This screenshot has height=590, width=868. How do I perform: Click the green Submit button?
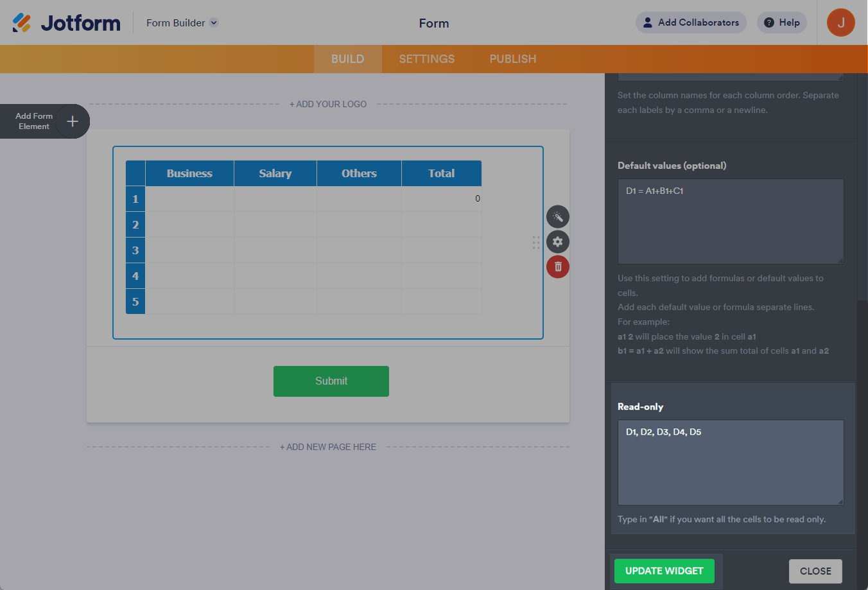click(331, 381)
